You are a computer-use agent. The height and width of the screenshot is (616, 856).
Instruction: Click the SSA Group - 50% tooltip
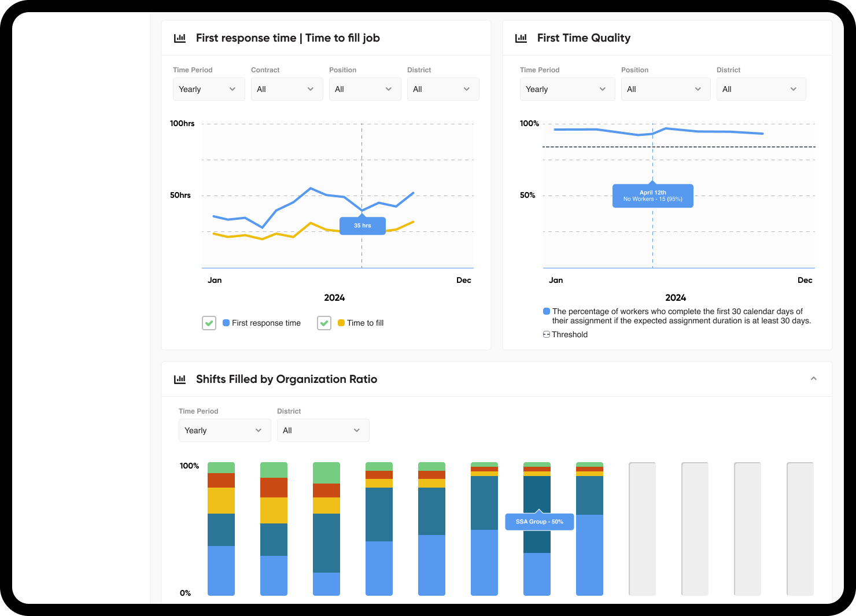540,522
